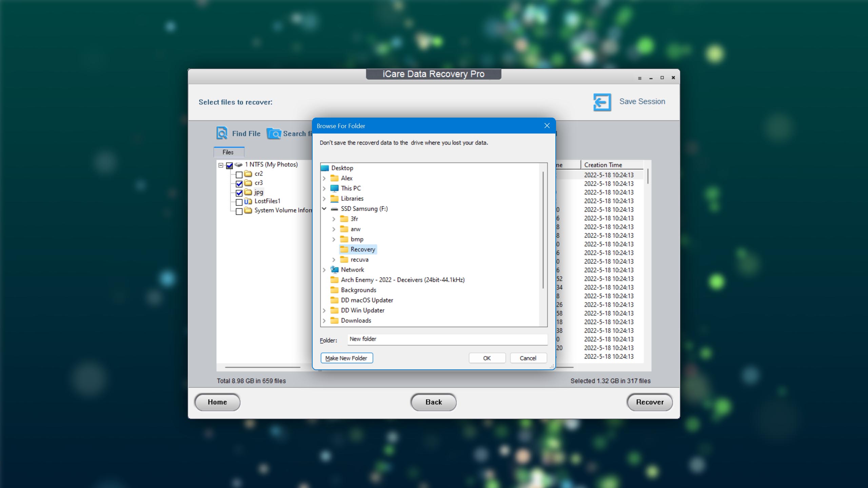Click Make New Folder button

coord(347,358)
